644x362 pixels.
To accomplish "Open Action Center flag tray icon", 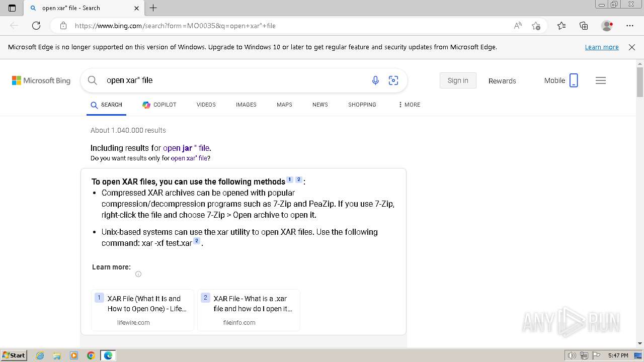I will [596, 355].
